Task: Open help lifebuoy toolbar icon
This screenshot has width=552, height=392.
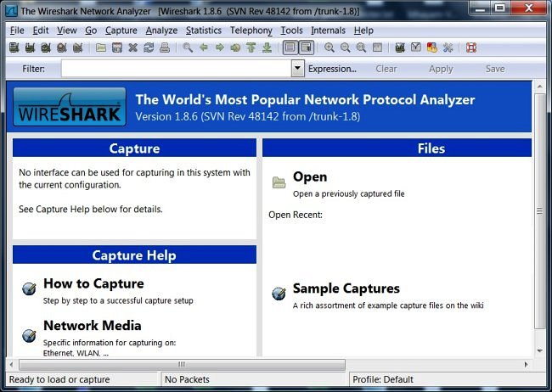Action: [471, 48]
